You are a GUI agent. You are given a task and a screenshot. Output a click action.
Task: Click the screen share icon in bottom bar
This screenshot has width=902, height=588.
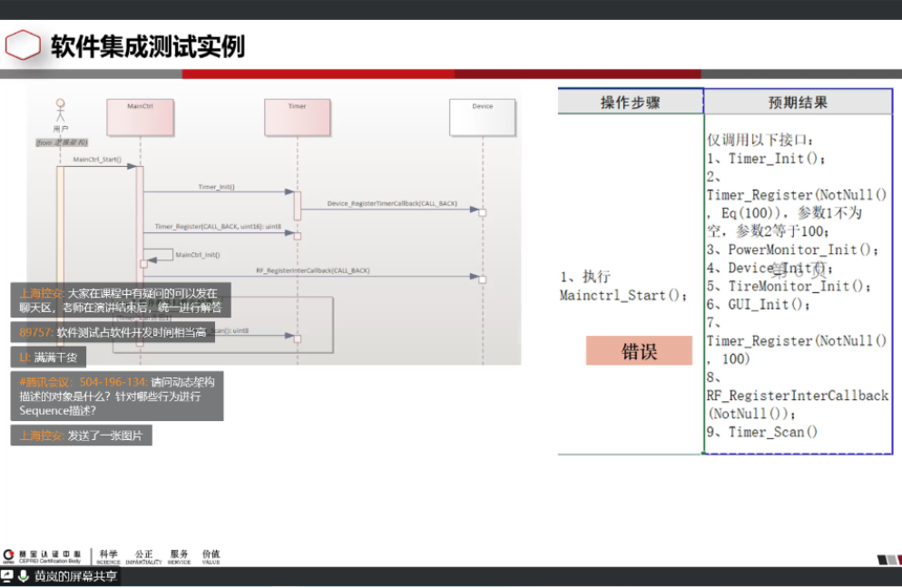tap(7, 576)
